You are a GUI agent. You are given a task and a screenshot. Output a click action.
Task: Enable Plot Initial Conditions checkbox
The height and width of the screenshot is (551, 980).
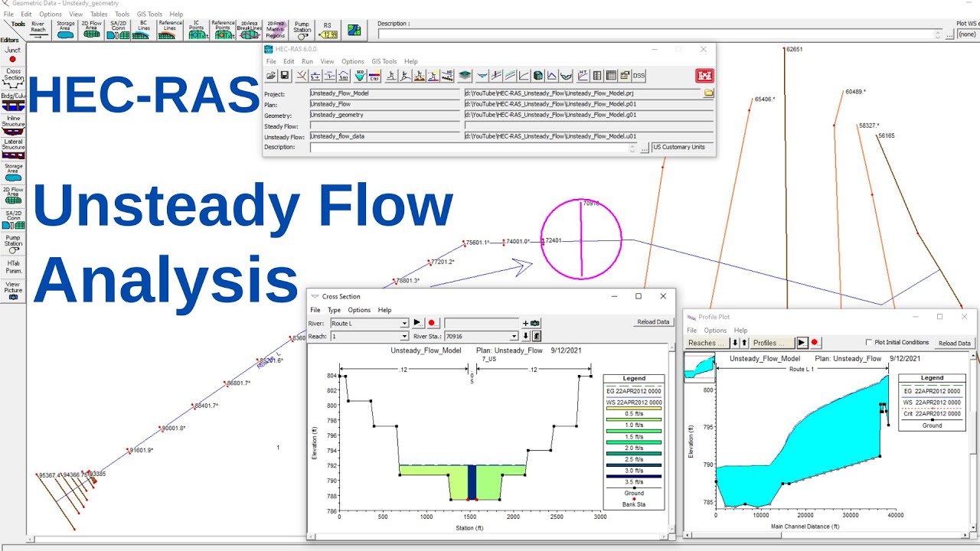(868, 342)
